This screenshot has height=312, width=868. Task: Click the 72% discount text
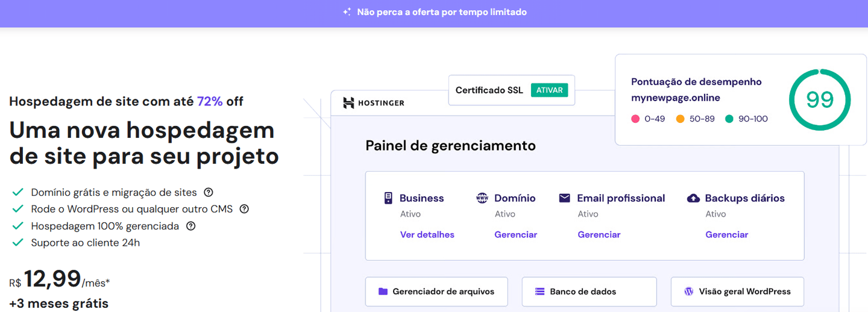pyautogui.click(x=210, y=101)
